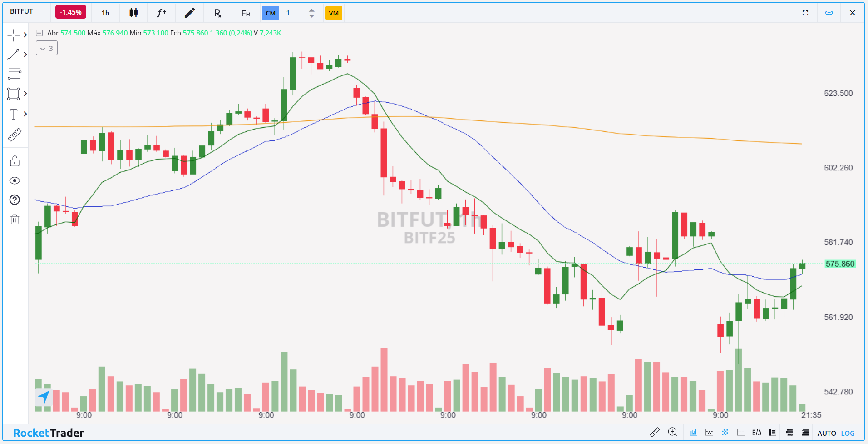This screenshot has width=868, height=444.
Task: Expand the indicators list showing 3
Action: [x=47, y=48]
